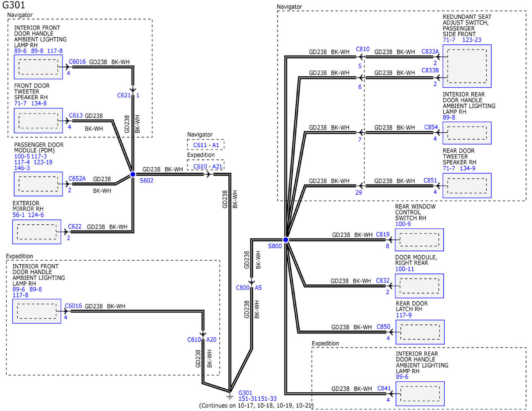Open page reference 134-8 under tweeter speaker

[38, 103]
